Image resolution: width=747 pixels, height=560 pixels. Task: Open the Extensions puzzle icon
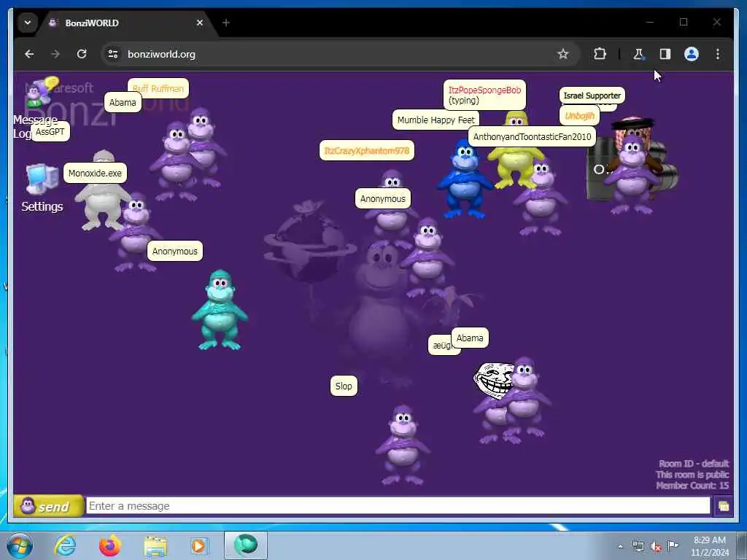(x=600, y=54)
